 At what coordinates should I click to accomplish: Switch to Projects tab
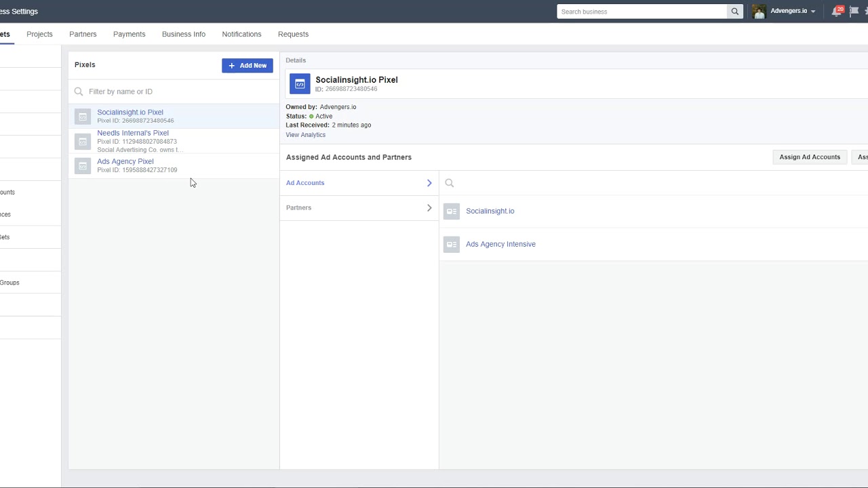[x=39, y=34]
